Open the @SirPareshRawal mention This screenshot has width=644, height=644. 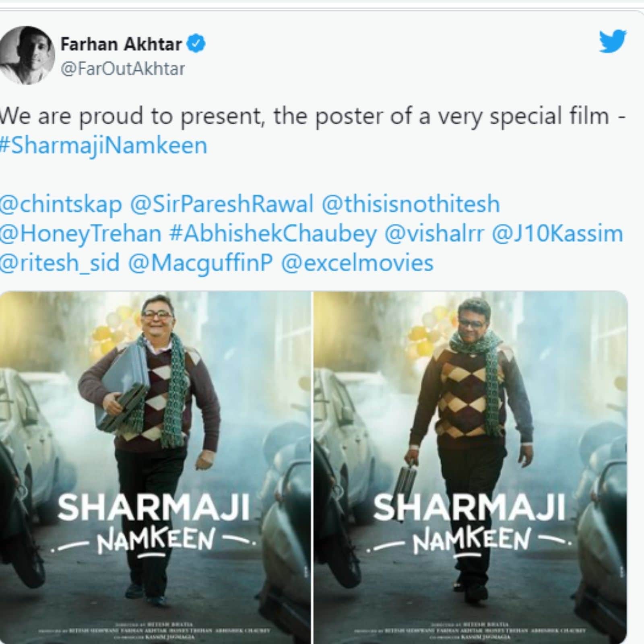(222, 204)
